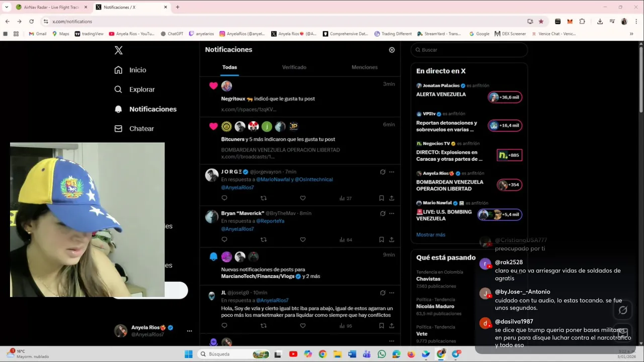
Task: Switch to the Verificado tab
Action: tap(294, 67)
